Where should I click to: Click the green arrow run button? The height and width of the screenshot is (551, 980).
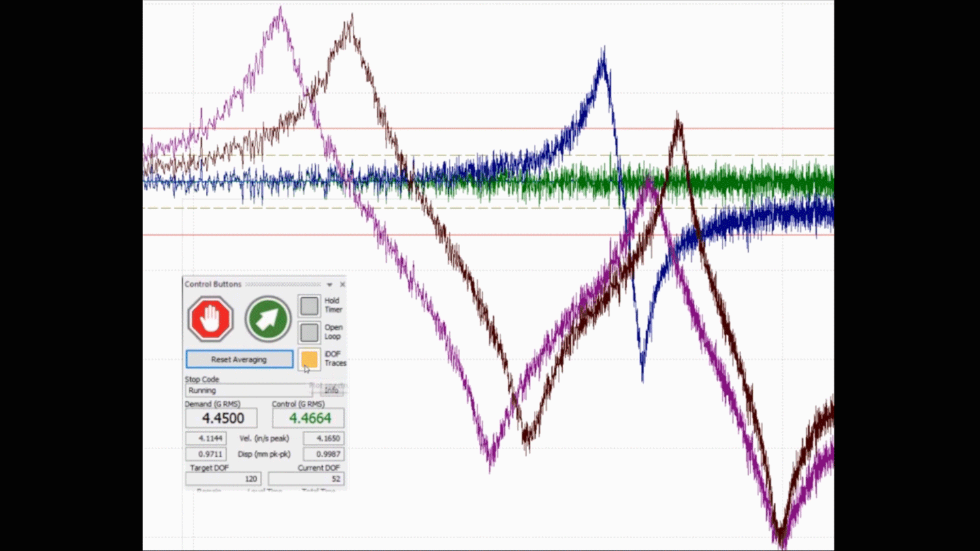coord(267,319)
